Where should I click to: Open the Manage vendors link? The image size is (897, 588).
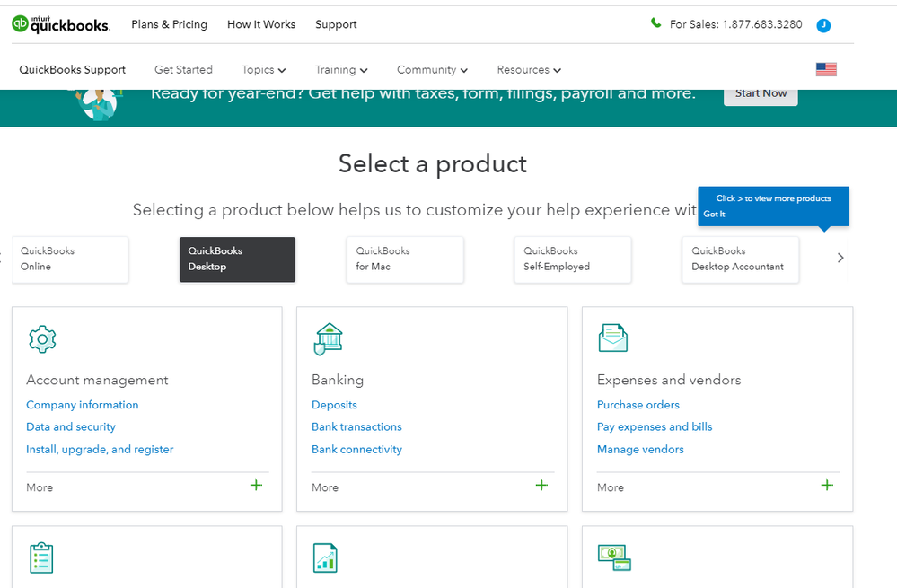tap(640, 450)
